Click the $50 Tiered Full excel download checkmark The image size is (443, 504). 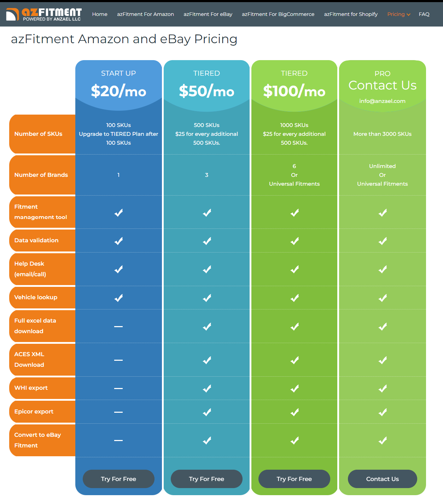point(207,326)
